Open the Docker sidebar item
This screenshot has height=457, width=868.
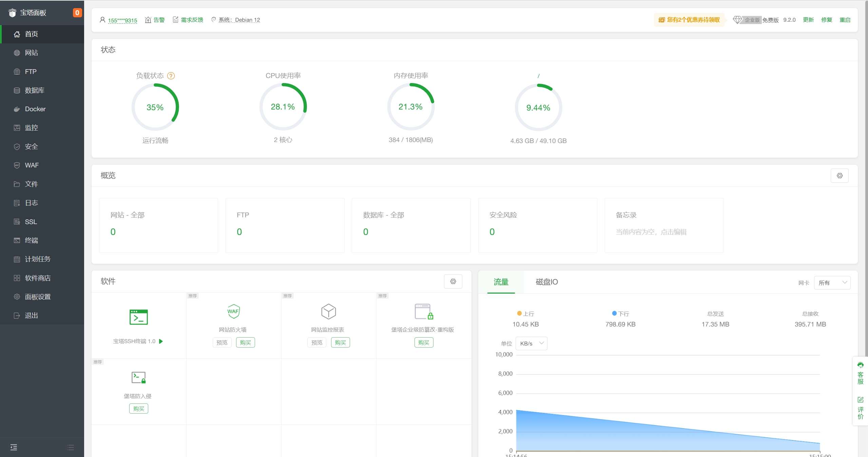42,109
